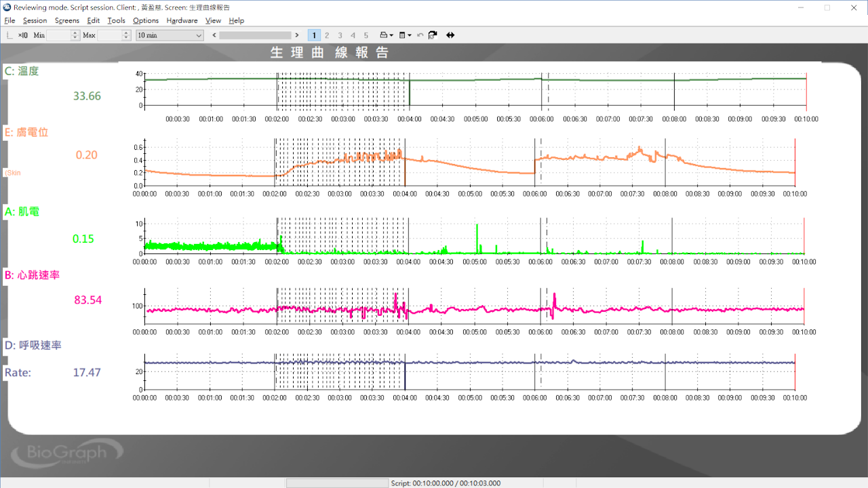This screenshot has height=488, width=868.
Task: Click the undo arrow icon
Action: [x=420, y=35]
